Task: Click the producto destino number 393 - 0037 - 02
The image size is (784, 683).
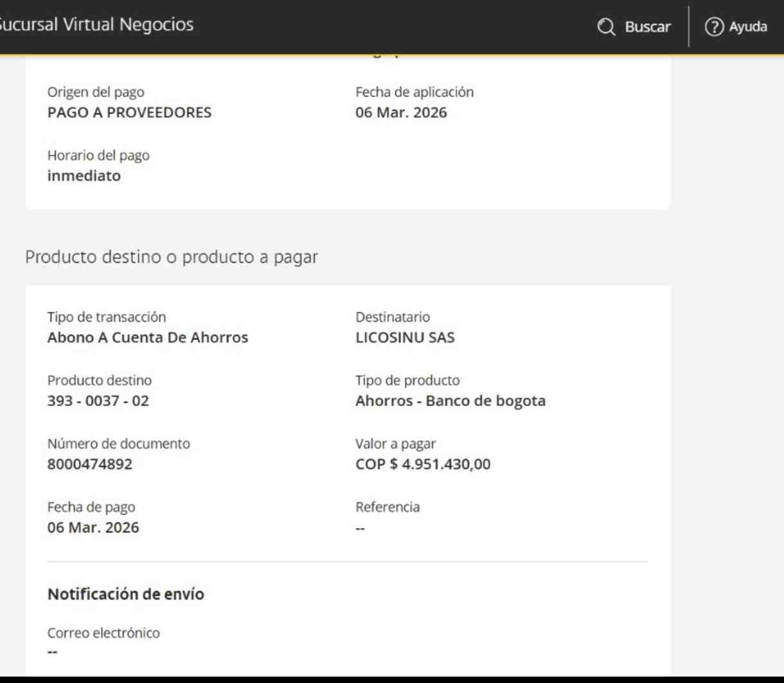Action: [98, 401]
